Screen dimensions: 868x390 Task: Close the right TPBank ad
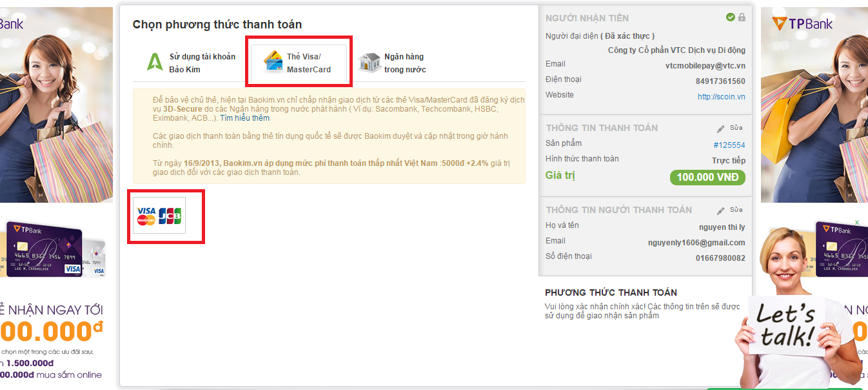tap(857, 223)
